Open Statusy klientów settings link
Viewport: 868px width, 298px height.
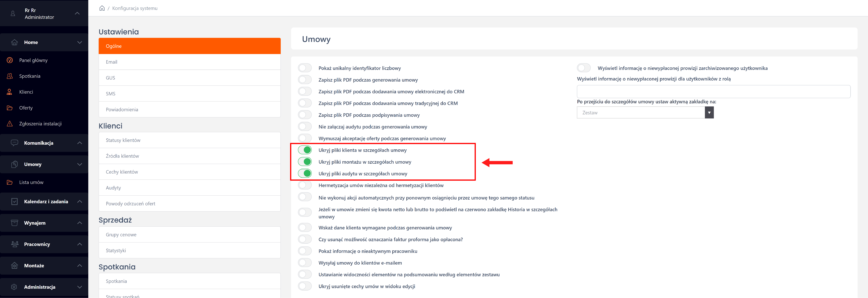coord(189,140)
